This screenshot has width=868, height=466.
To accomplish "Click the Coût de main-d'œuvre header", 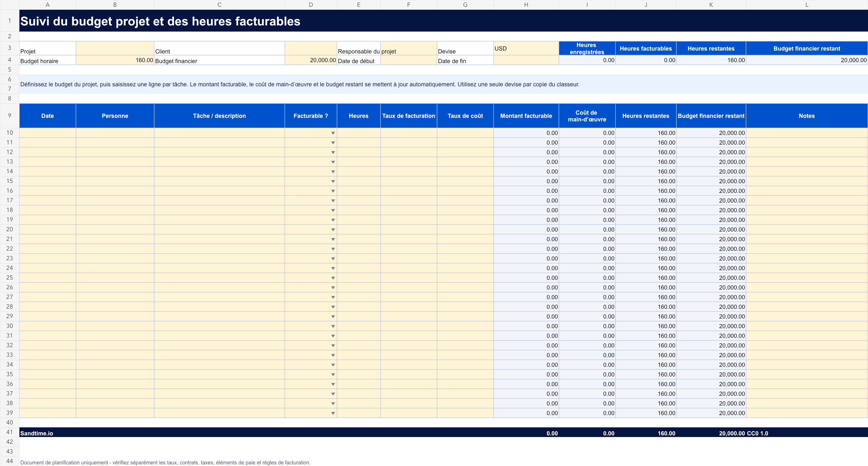I will click(587, 116).
